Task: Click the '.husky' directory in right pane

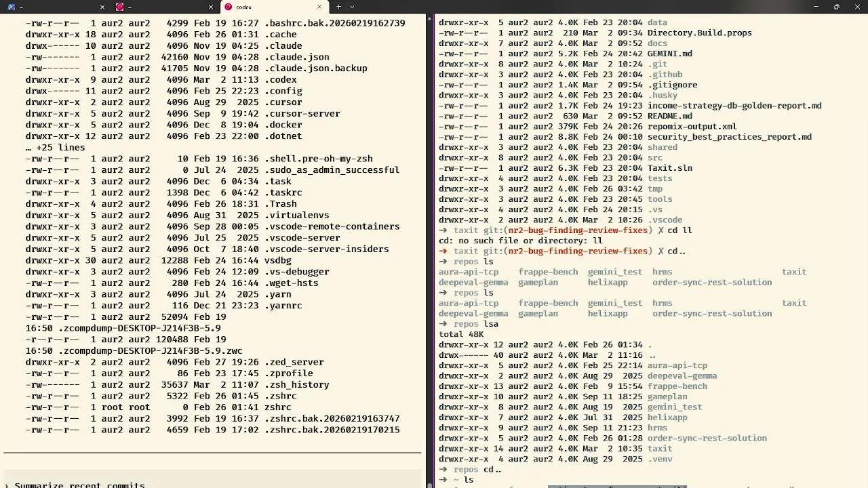Action: 663,95
